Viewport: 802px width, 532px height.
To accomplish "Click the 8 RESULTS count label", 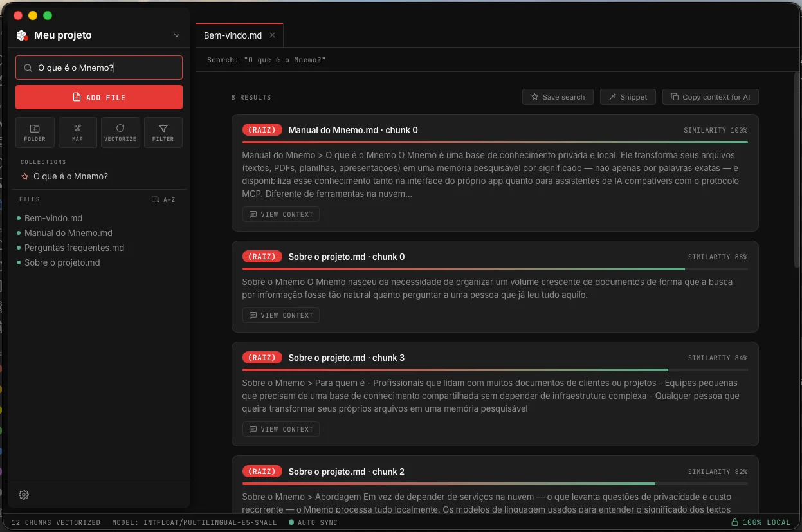I will point(251,97).
